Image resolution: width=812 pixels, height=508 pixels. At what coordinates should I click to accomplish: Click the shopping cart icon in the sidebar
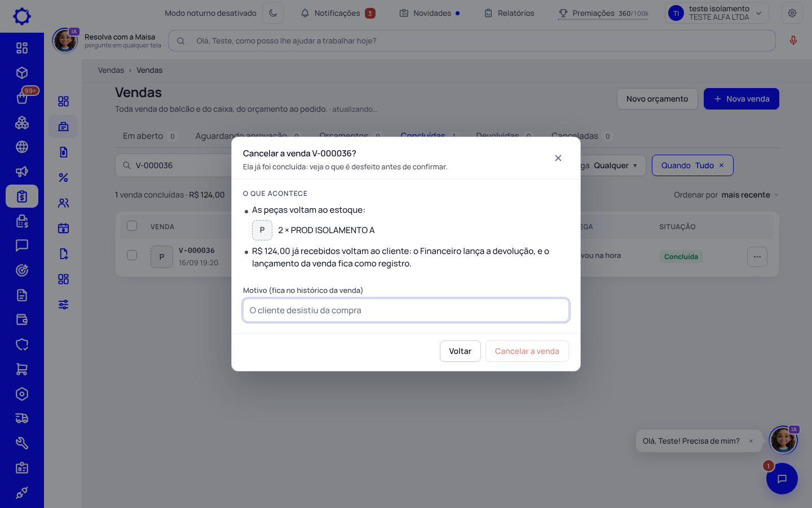[22, 369]
